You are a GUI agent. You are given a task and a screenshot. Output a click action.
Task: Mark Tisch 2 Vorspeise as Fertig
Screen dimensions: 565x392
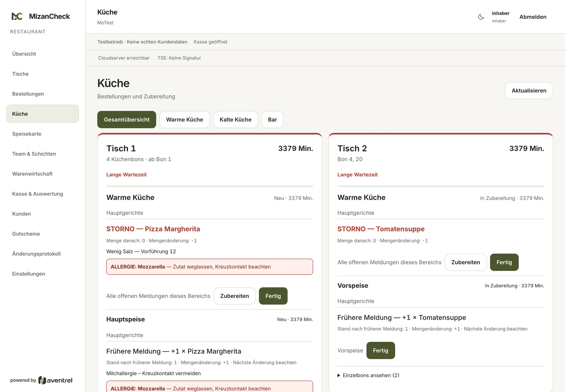pyautogui.click(x=380, y=351)
